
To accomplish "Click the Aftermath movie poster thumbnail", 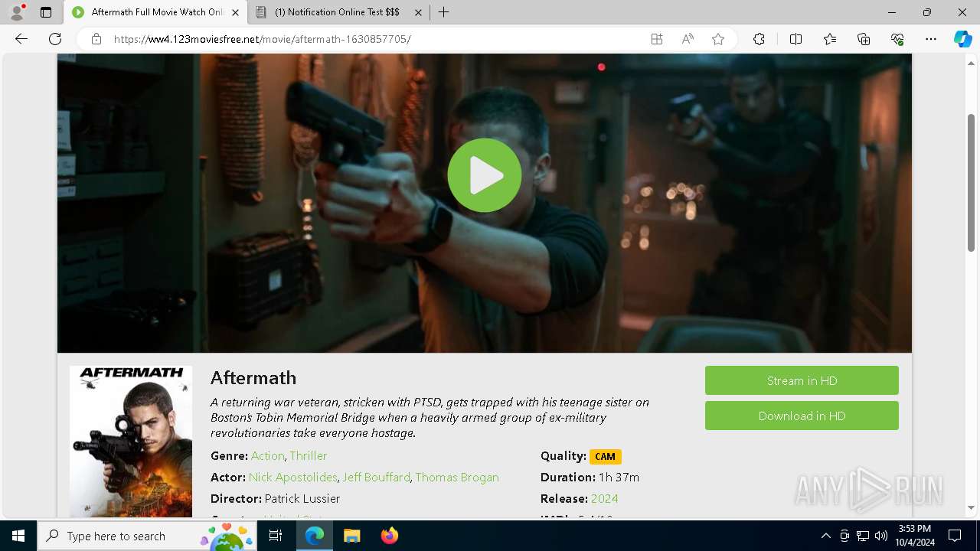I will 131,442.
